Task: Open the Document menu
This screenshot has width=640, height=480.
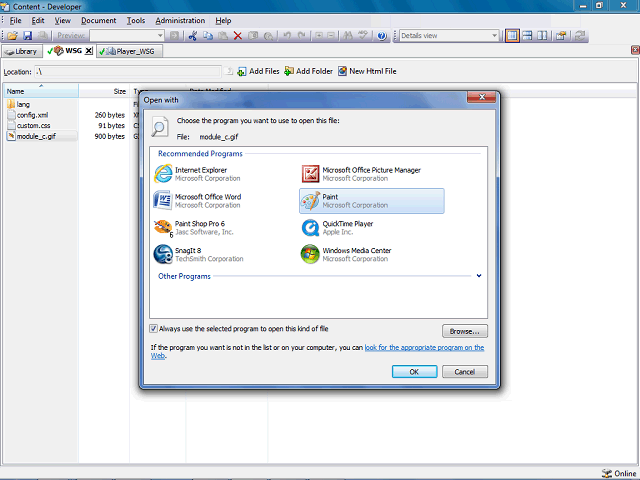Action: 98,20
